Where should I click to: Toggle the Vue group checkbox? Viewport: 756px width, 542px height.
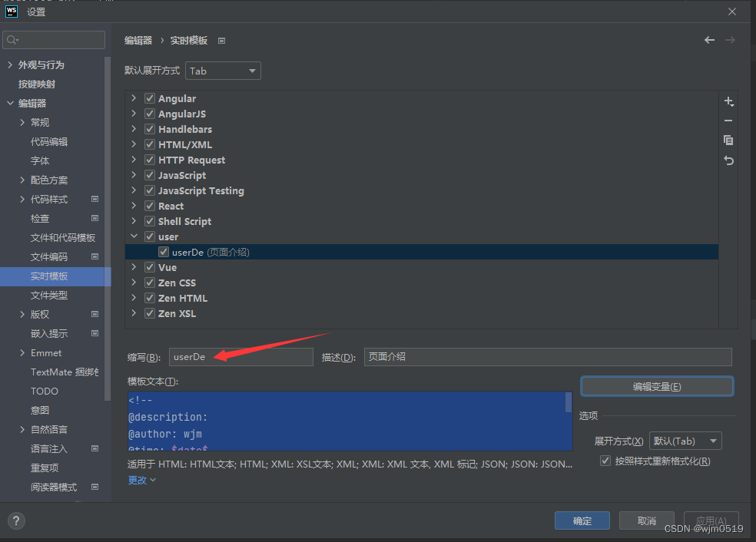(150, 267)
